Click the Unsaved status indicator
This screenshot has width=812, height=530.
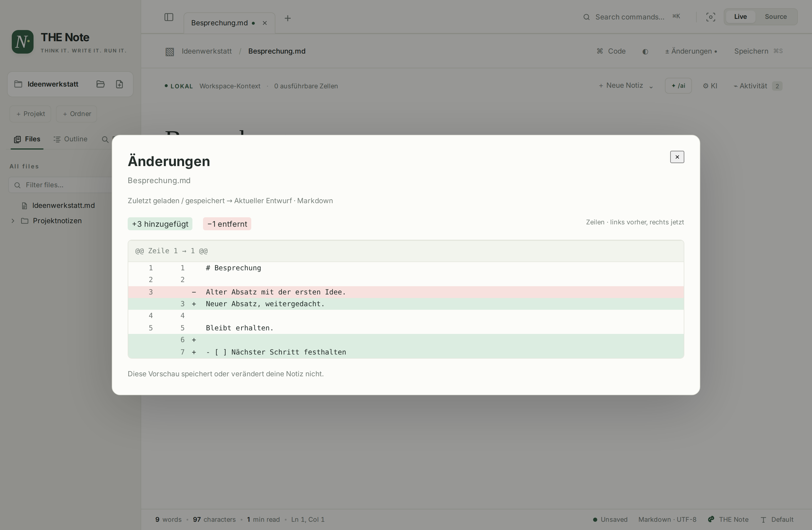[x=610, y=519]
